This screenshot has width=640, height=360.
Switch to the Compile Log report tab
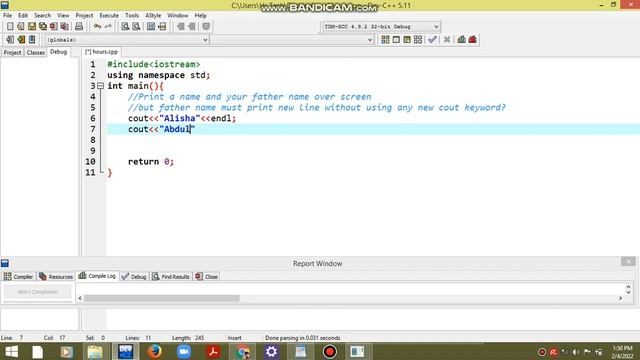tap(97, 276)
